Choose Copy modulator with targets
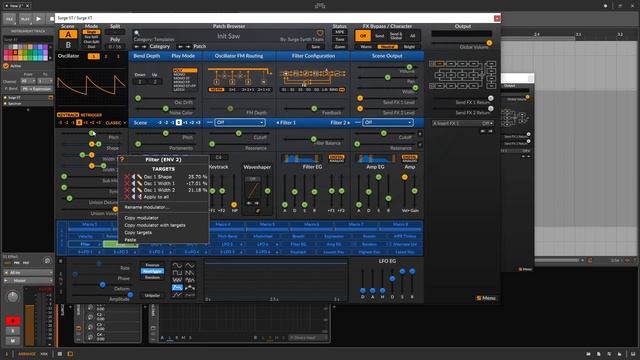 [x=155, y=225]
